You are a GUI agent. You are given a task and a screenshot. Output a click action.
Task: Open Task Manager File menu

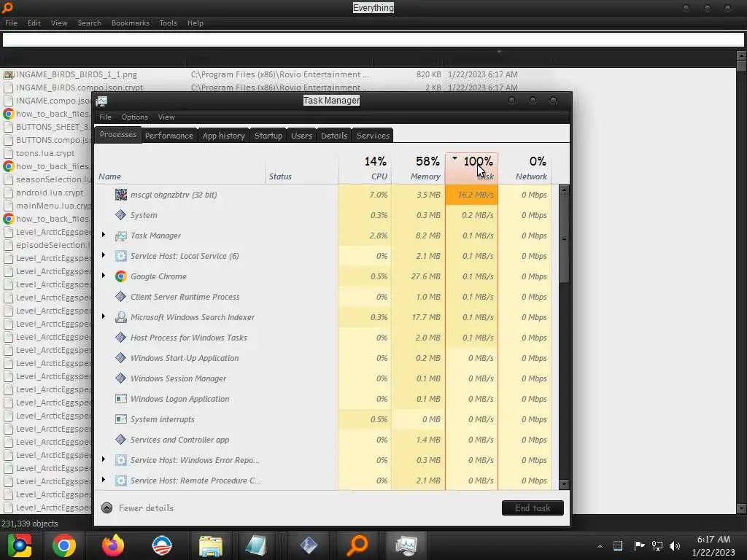click(105, 117)
